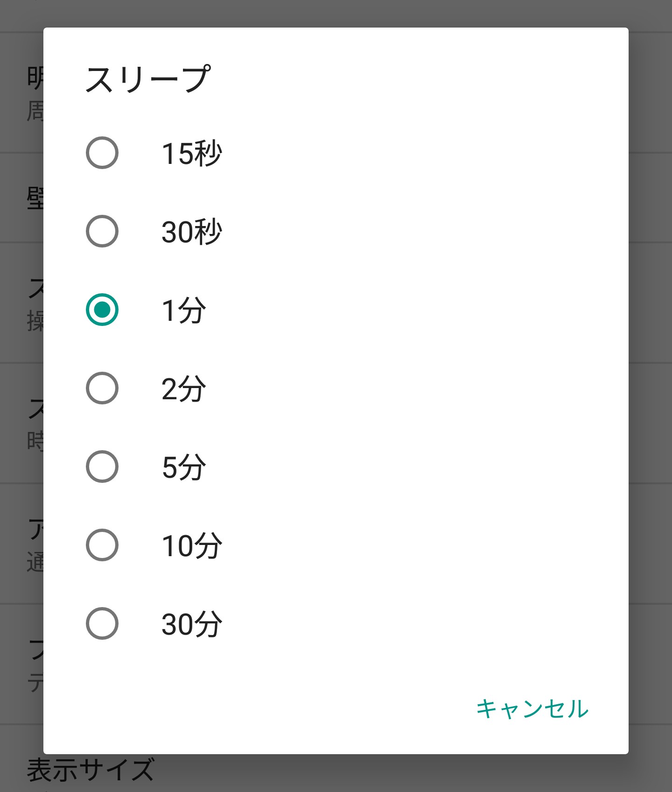Select the 30分 radio button
672x792 pixels.
tap(102, 623)
